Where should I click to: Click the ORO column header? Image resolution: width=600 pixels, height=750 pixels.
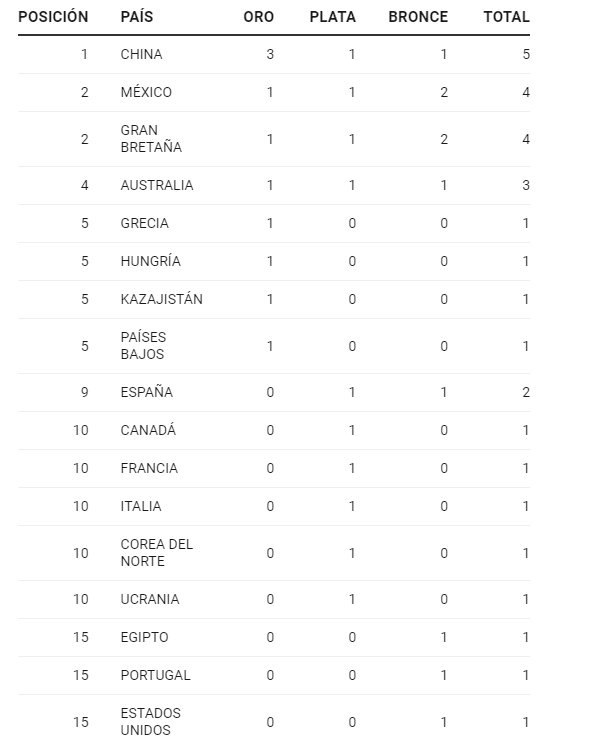pyautogui.click(x=258, y=17)
